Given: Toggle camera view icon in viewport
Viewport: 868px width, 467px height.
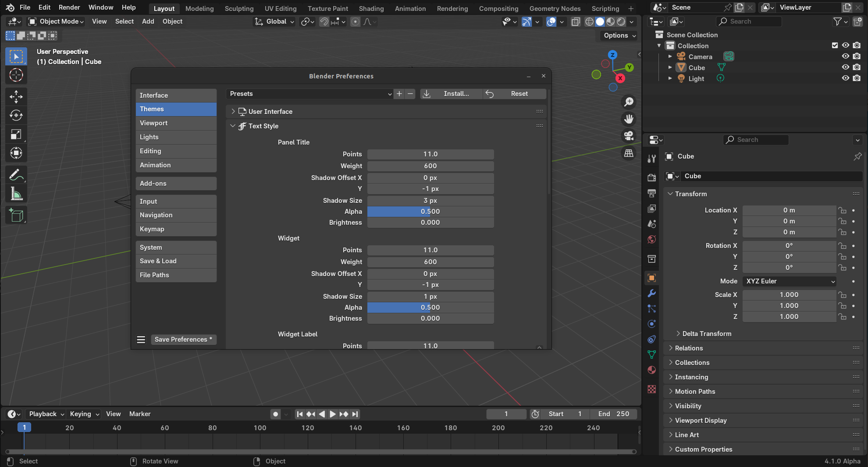Looking at the screenshot, I should [629, 136].
